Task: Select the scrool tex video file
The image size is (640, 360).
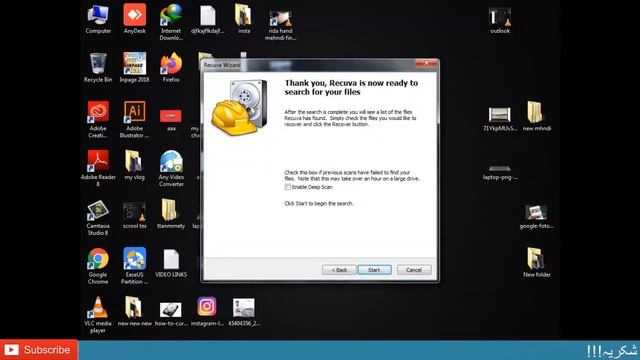Action: pos(134,215)
